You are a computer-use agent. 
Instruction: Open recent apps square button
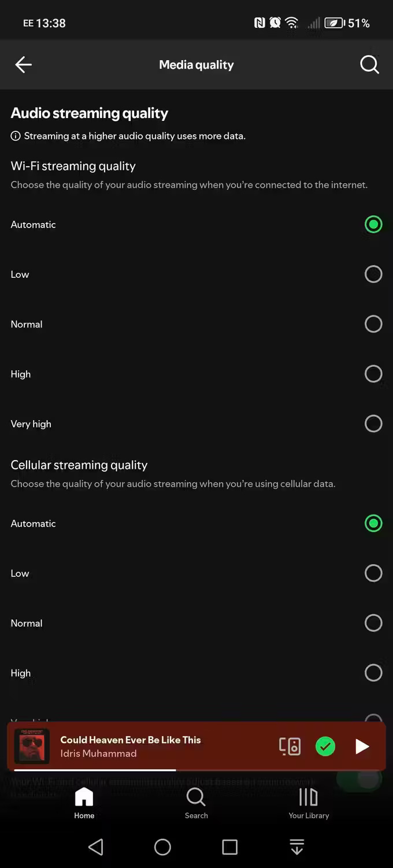(x=229, y=847)
